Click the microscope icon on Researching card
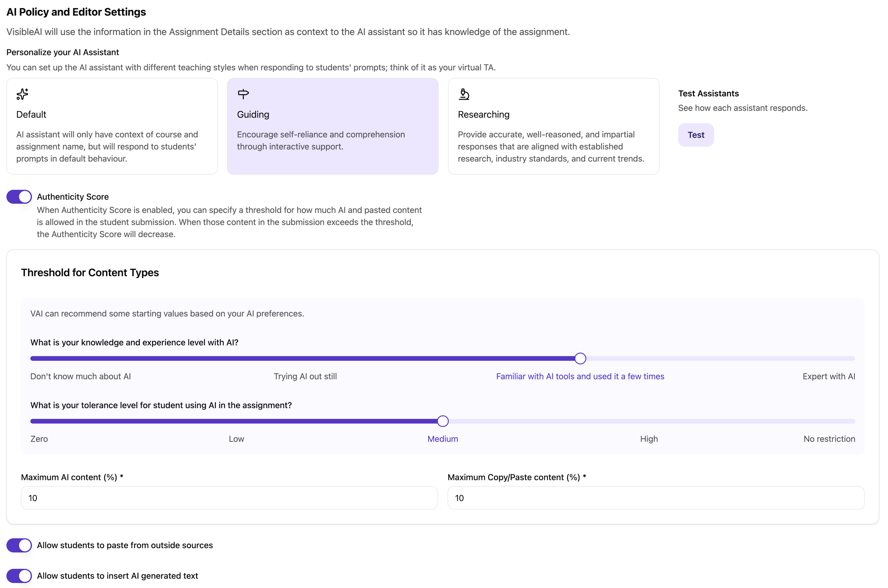Image resolution: width=888 pixels, height=588 pixels. pos(464,94)
